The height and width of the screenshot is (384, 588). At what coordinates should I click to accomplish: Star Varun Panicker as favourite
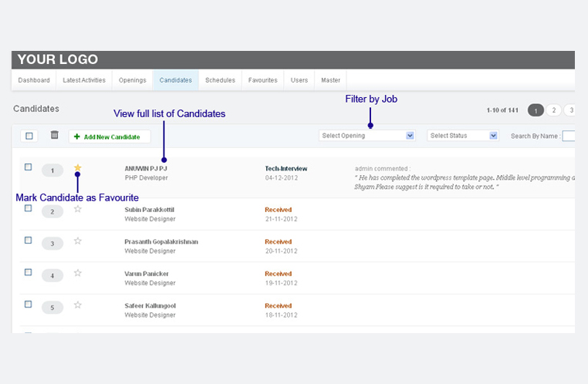(x=77, y=273)
